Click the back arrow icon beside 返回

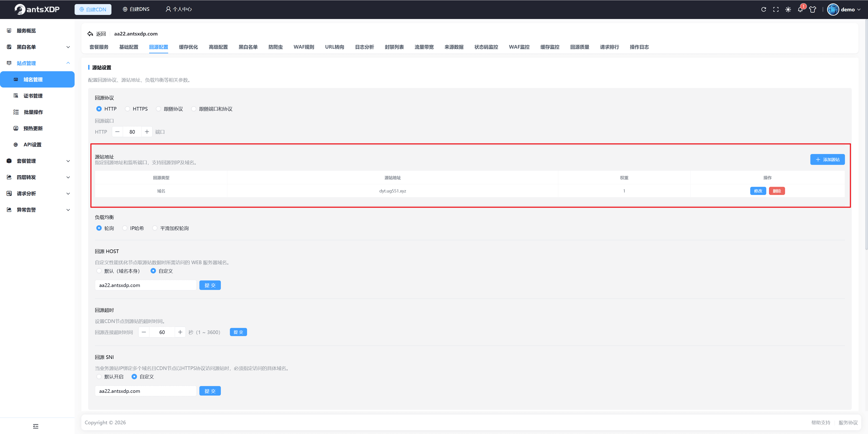90,34
